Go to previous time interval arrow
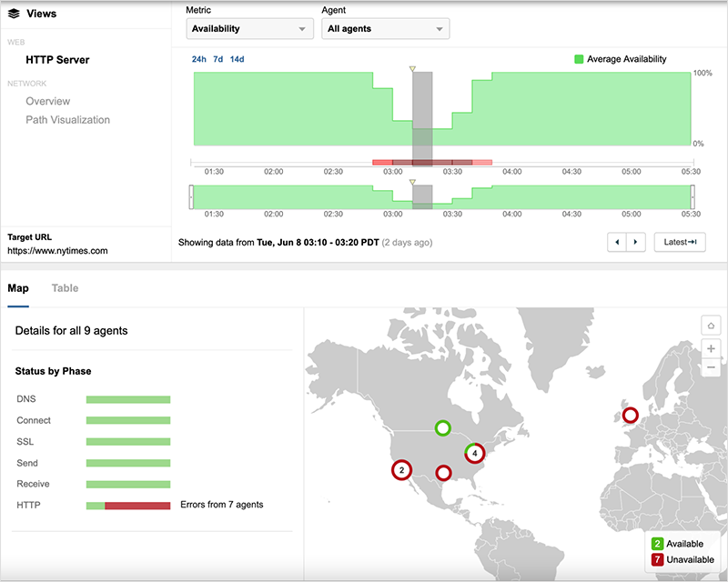The image size is (728, 582). (616, 242)
